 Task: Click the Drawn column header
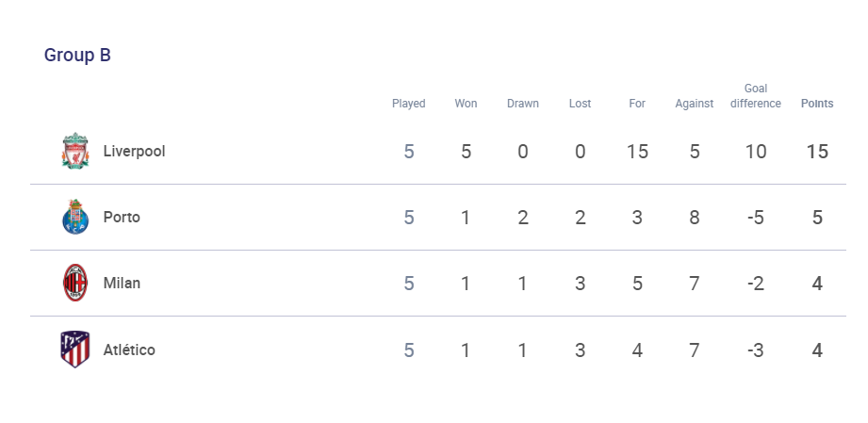point(522,104)
